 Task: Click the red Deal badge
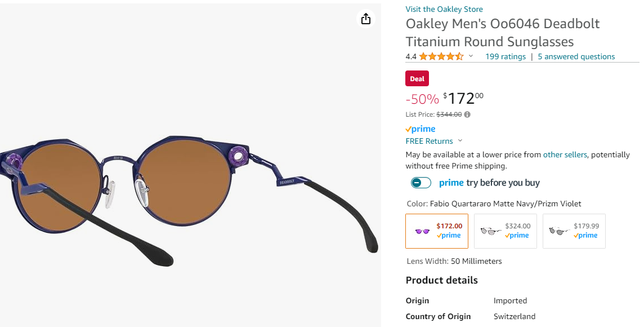coord(417,79)
